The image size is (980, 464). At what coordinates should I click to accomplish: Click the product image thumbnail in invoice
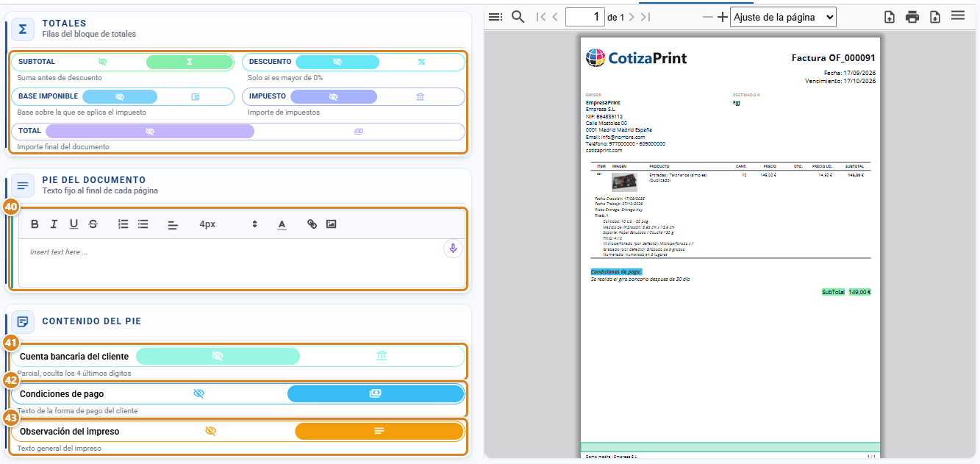click(624, 182)
